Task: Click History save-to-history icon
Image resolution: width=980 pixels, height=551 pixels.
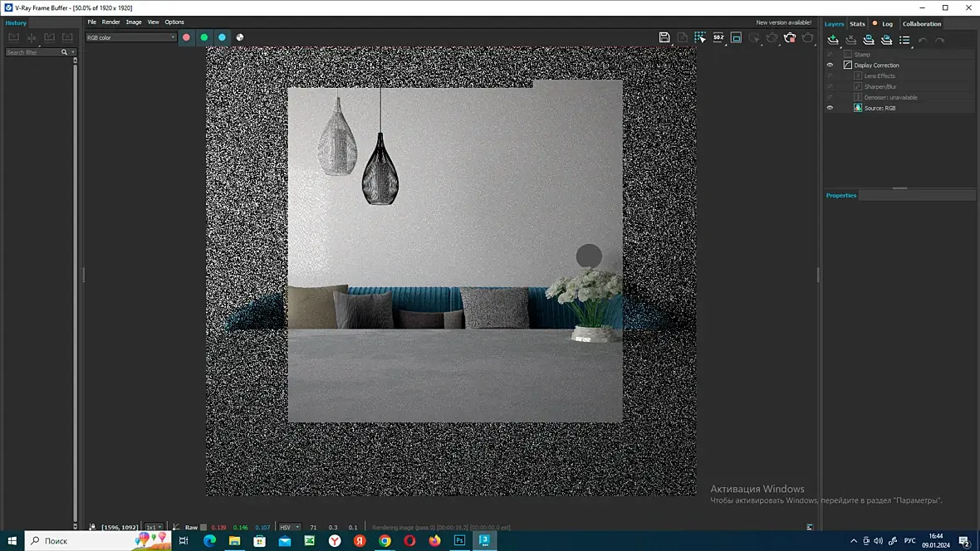Action: (14, 37)
